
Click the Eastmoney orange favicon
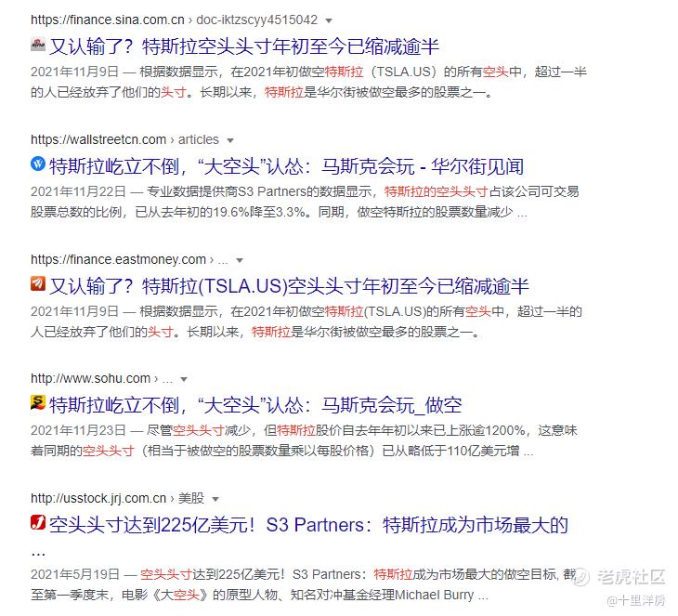(x=38, y=283)
